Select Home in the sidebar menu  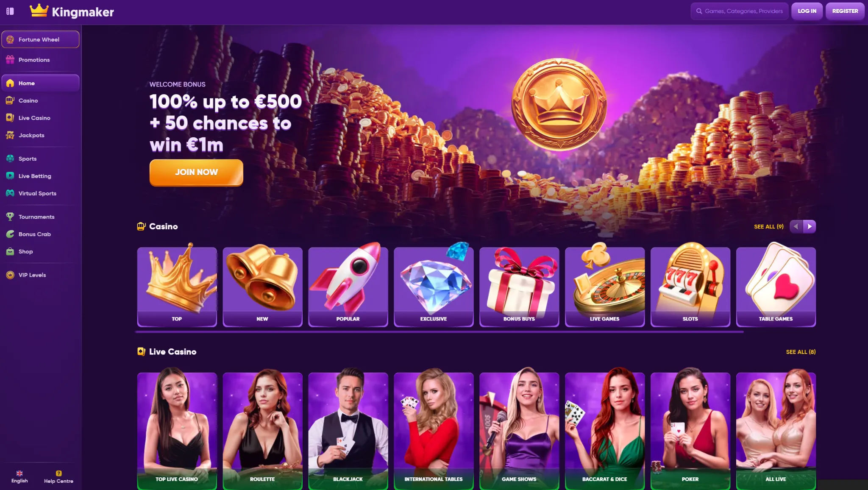(x=40, y=83)
